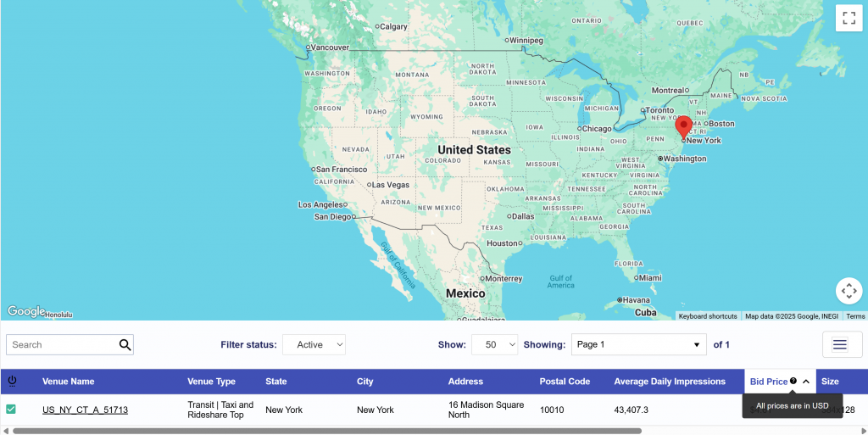
Task: Open the US_NY_CT_A_51713 venue link
Action: [x=86, y=410]
